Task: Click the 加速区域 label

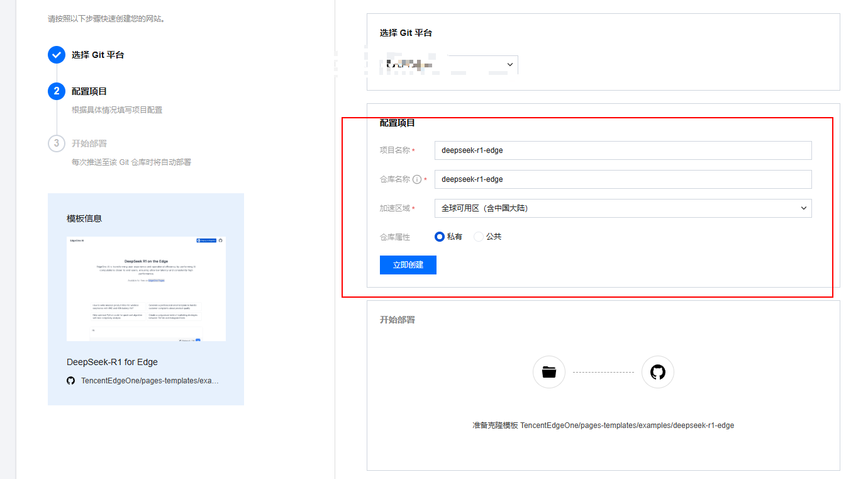Action: coord(395,208)
